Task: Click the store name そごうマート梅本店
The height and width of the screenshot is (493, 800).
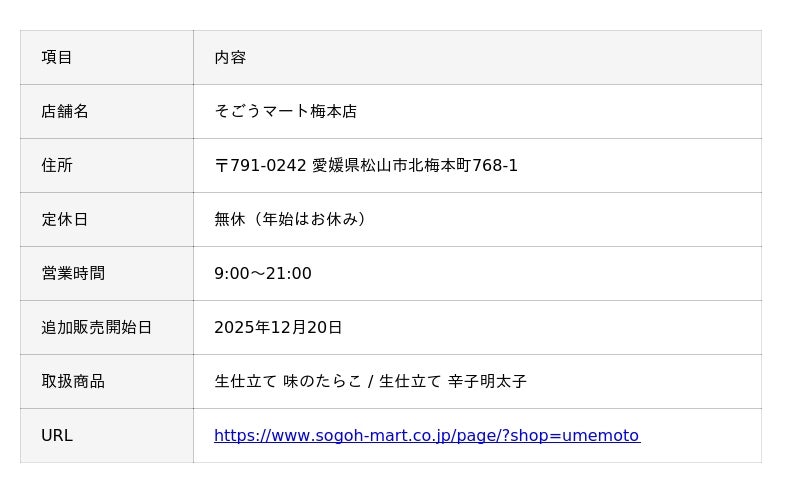Action: pos(285,112)
